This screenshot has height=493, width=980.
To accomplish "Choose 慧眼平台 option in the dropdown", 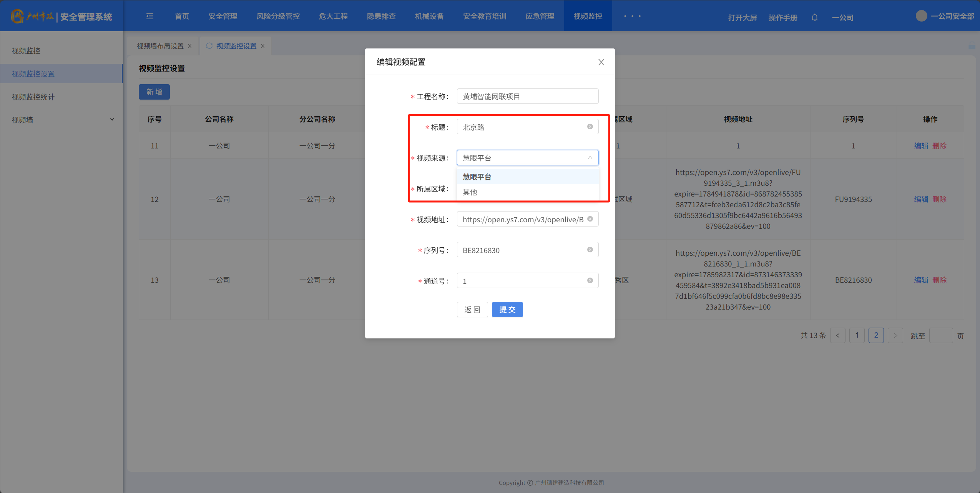I will [477, 177].
